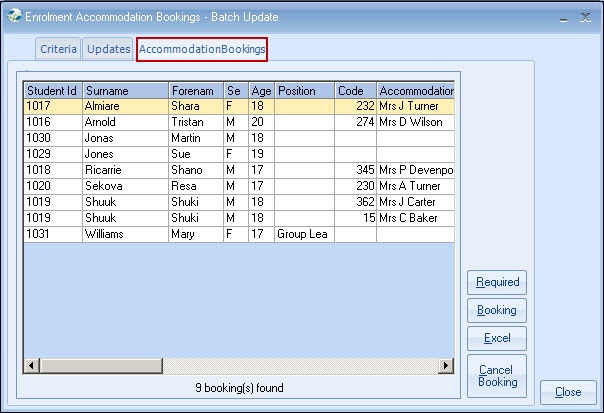Screen dimensions: 604x413
Task: Export the list with Excel button
Action: 497,338
